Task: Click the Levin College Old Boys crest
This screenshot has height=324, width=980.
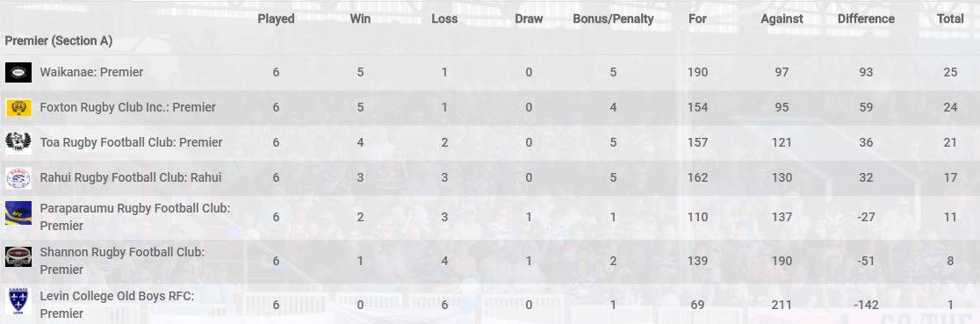Action: point(18,301)
